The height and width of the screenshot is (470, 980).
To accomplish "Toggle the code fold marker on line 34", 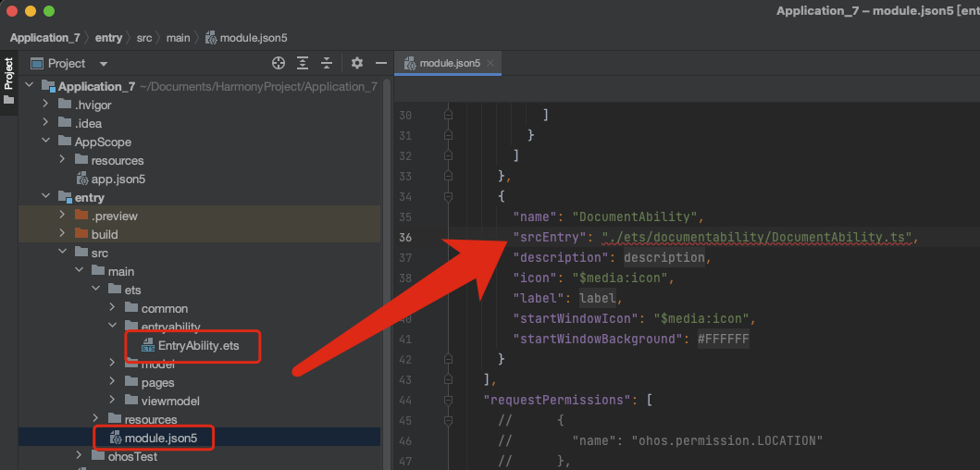I will [x=448, y=196].
